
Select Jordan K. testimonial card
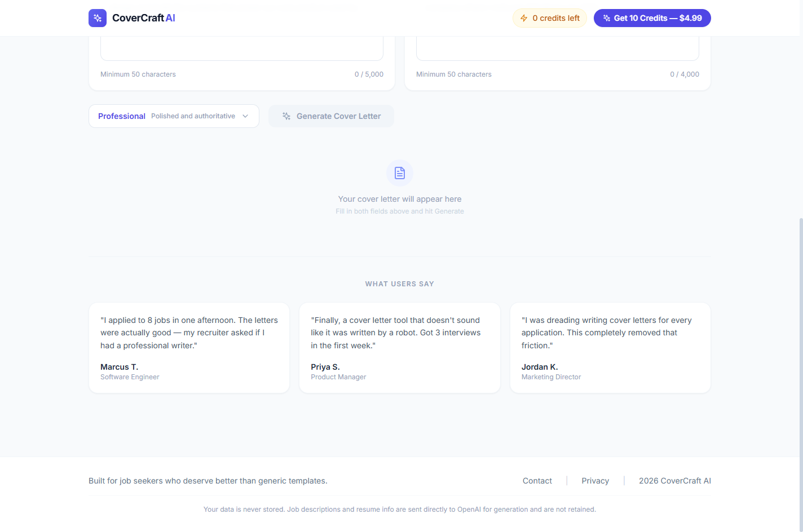[610, 348]
